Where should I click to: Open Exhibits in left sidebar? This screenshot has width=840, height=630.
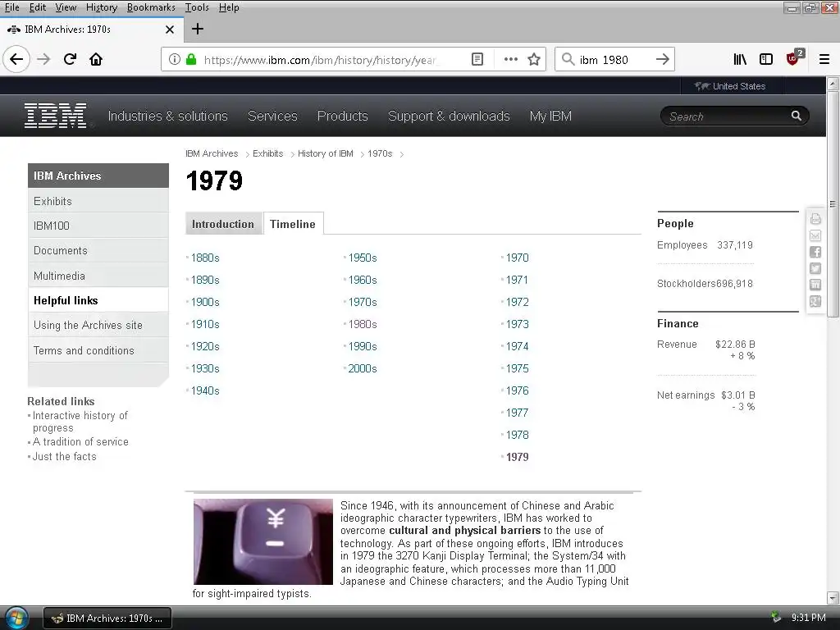pos(98,201)
